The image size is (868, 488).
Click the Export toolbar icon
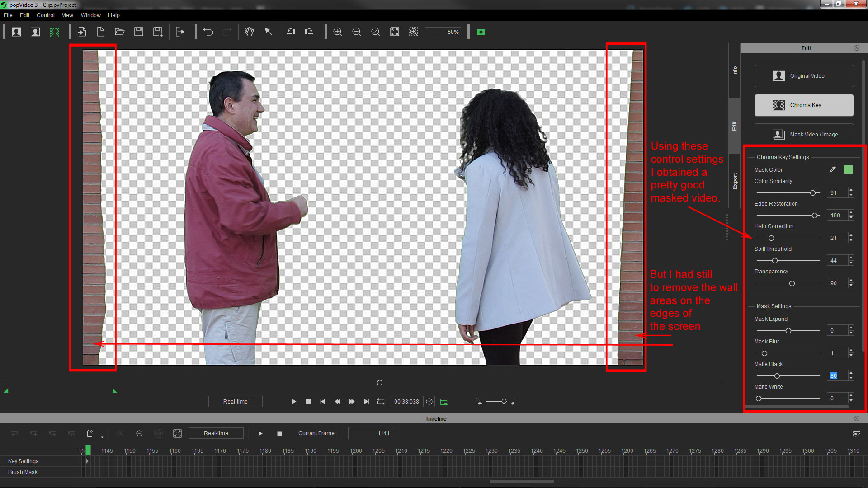[x=180, y=32]
